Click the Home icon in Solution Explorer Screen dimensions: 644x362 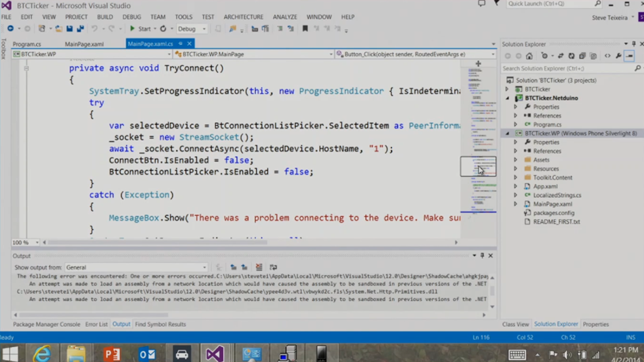pyautogui.click(x=529, y=56)
